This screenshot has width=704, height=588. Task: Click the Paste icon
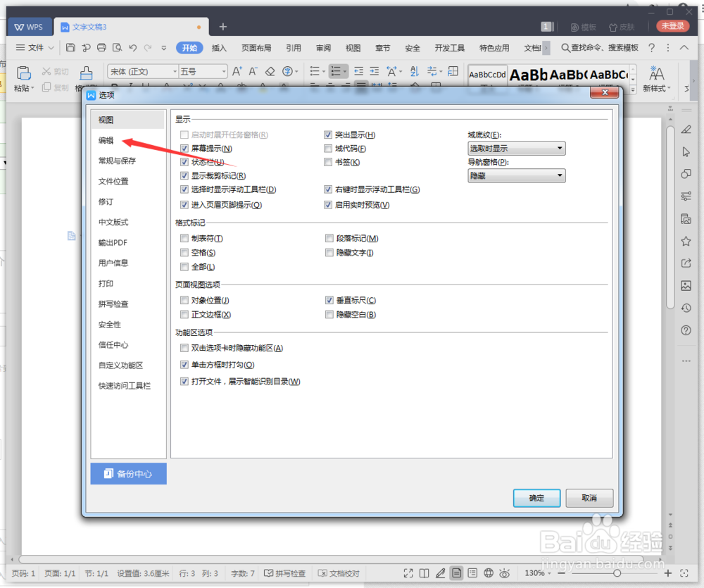tap(23, 73)
